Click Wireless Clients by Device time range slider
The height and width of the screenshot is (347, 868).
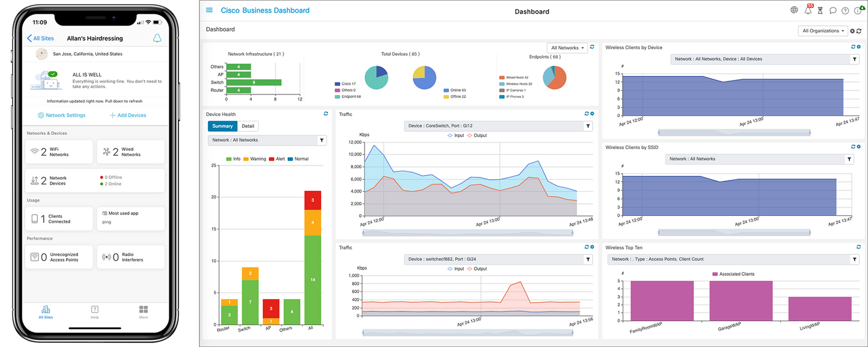[x=734, y=132]
